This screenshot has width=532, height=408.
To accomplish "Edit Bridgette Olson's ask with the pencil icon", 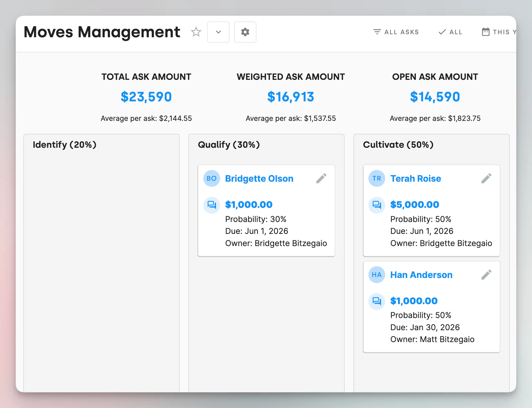I will (321, 178).
